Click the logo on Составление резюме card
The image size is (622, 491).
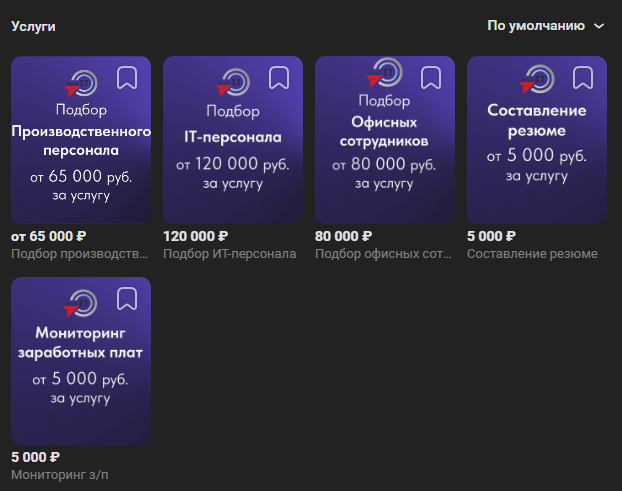click(x=536, y=81)
